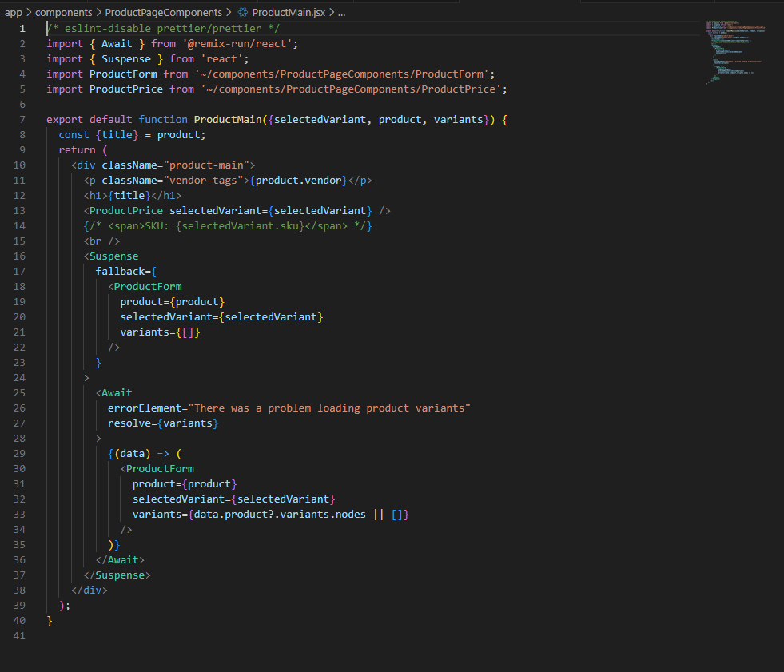Image resolution: width=784 pixels, height=672 pixels.
Task: Click 'data.product?.variants.nodes' expression
Action: (x=280, y=514)
